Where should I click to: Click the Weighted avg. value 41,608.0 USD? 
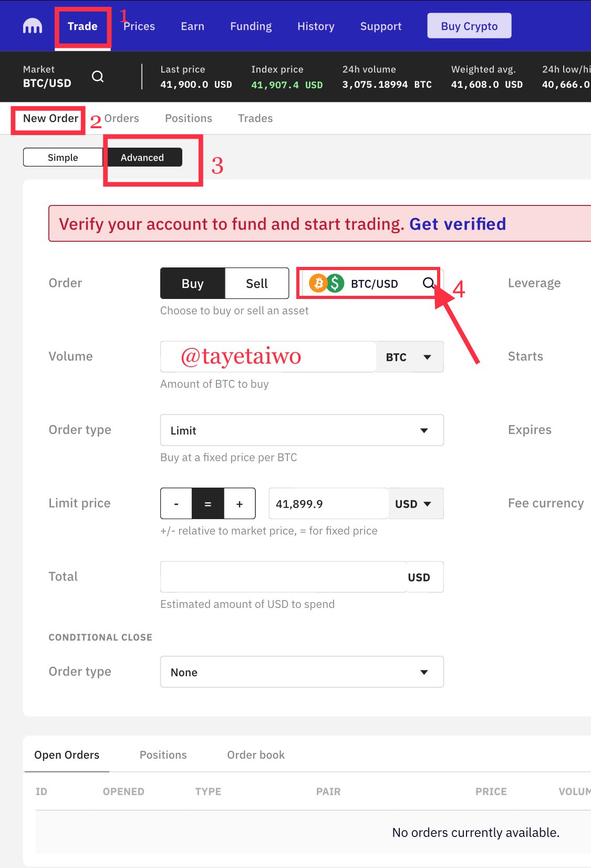tap(487, 85)
